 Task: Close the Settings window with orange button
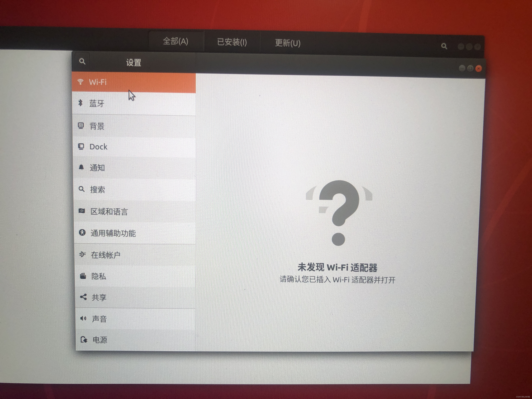(479, 68)
